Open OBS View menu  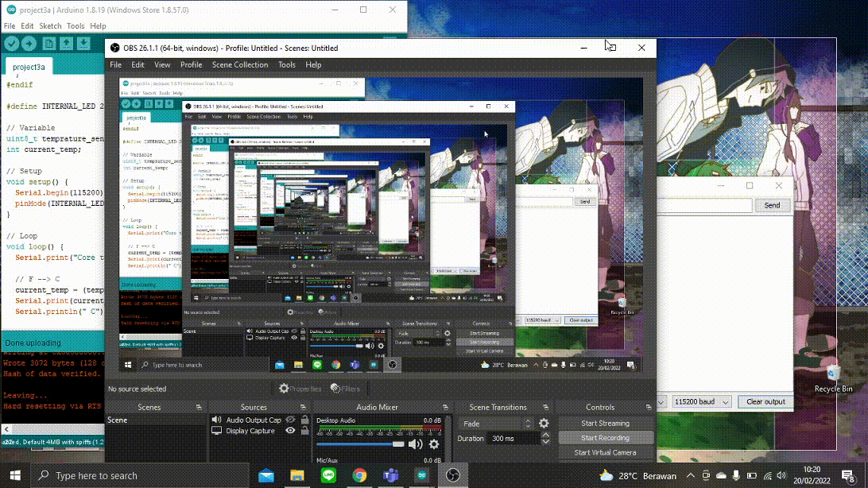tap(162, 64)
